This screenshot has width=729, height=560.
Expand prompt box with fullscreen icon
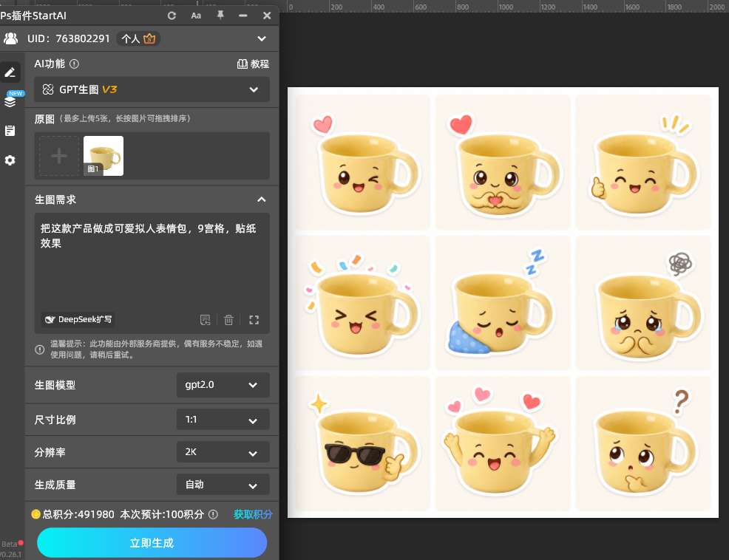(254, 320)
